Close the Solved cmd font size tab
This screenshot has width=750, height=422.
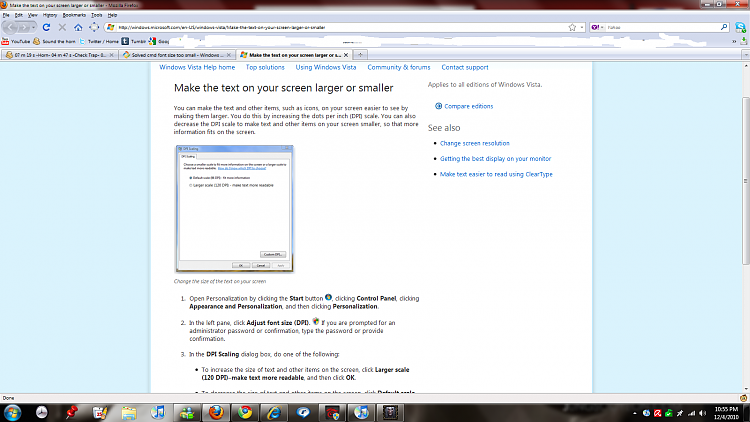229,55
